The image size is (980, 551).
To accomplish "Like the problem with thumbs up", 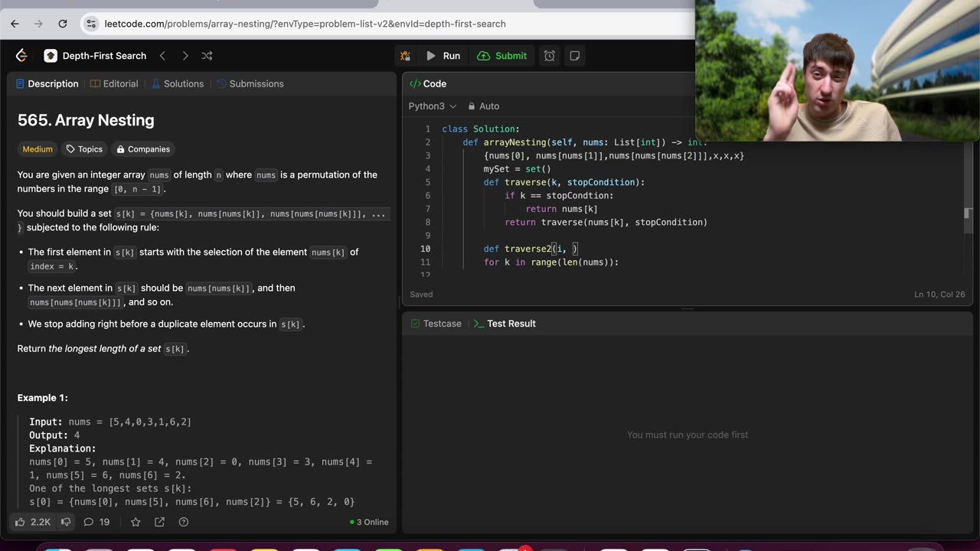I will 32,522.
